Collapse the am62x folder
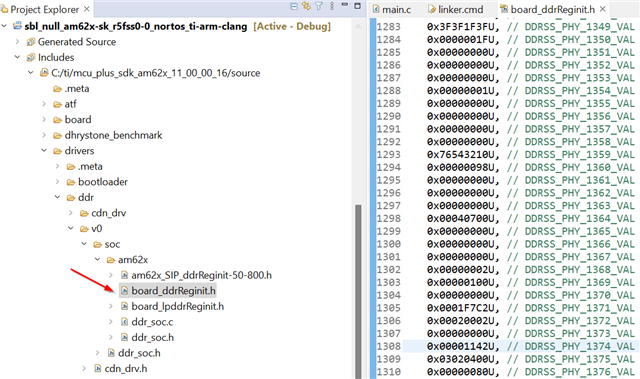The image size is (640, 379). point(98,259)
